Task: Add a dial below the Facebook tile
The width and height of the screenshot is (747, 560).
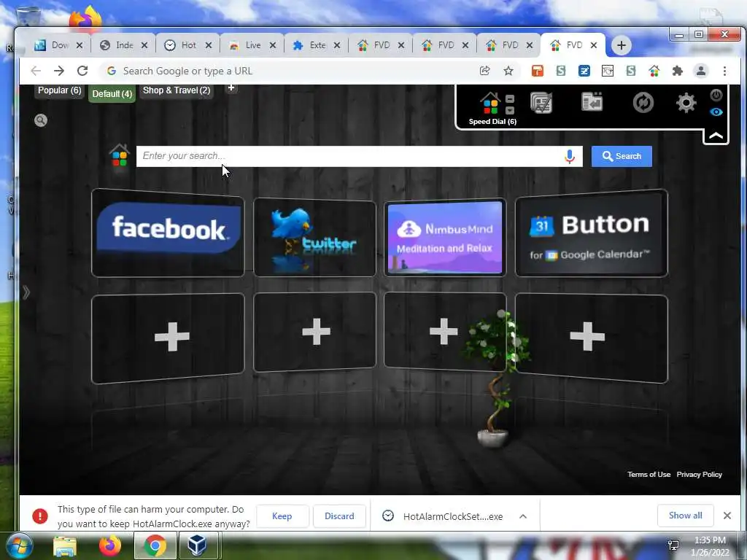Action: coord(168,337)
